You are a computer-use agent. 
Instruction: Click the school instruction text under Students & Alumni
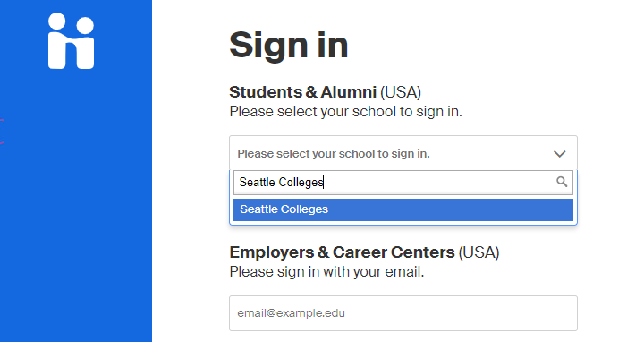(346, 111)
